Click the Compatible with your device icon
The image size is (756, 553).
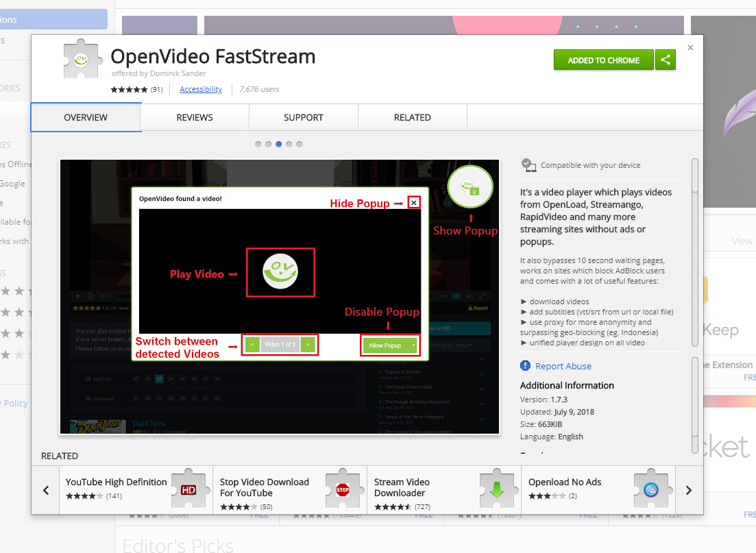(x=528, y=165)
